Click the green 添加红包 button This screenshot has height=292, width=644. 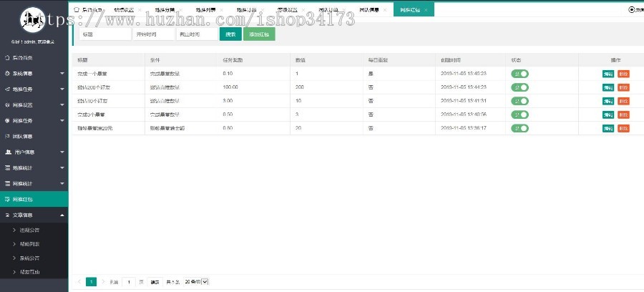(x=259, y=34)
